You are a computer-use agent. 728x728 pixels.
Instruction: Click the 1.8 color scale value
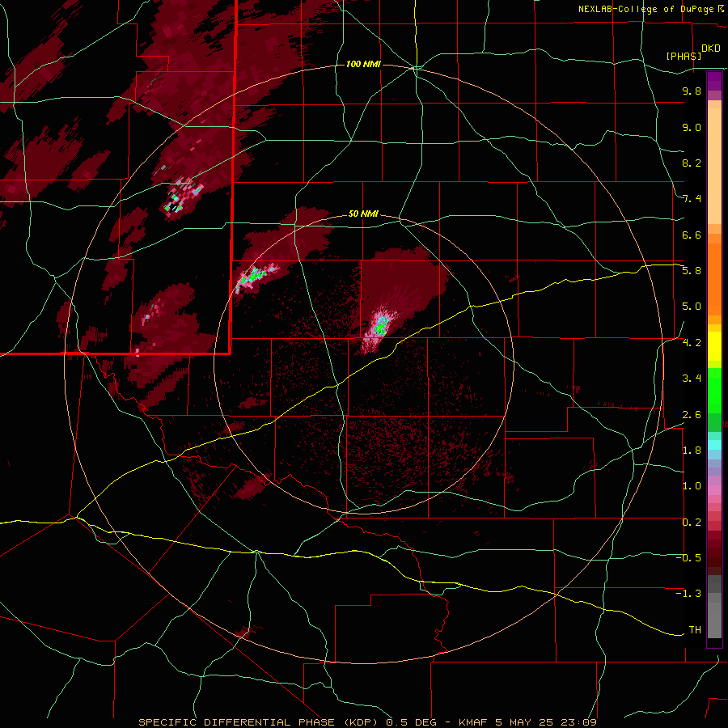692,451
